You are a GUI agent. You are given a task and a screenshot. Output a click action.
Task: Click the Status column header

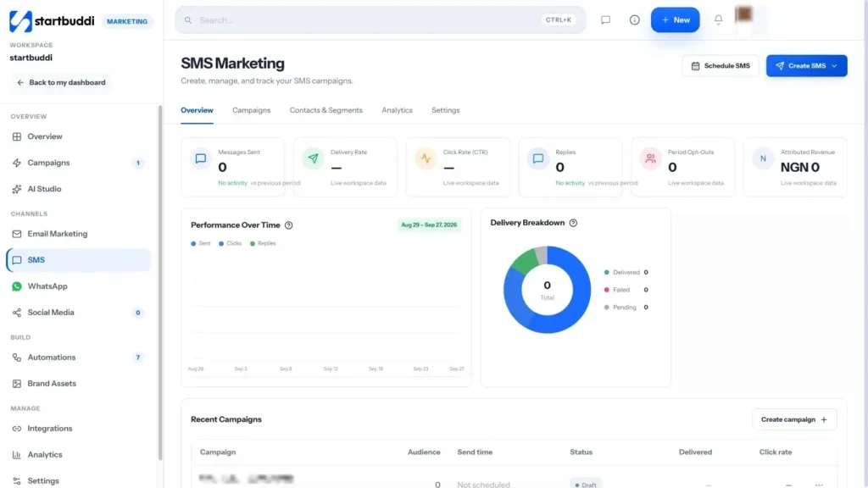[581, 452]
